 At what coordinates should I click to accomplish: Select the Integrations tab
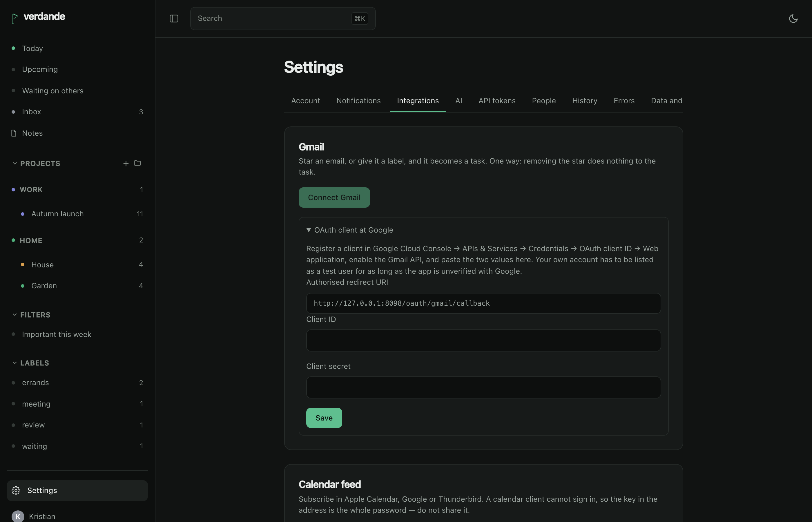coord(418,101)
